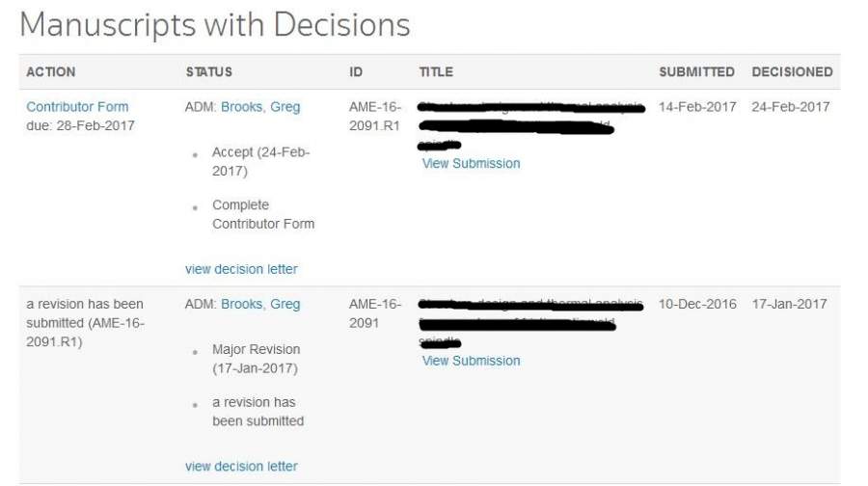
Task: Open the decision letter for the accepted manuscript
Action: [x=241, y=269]
